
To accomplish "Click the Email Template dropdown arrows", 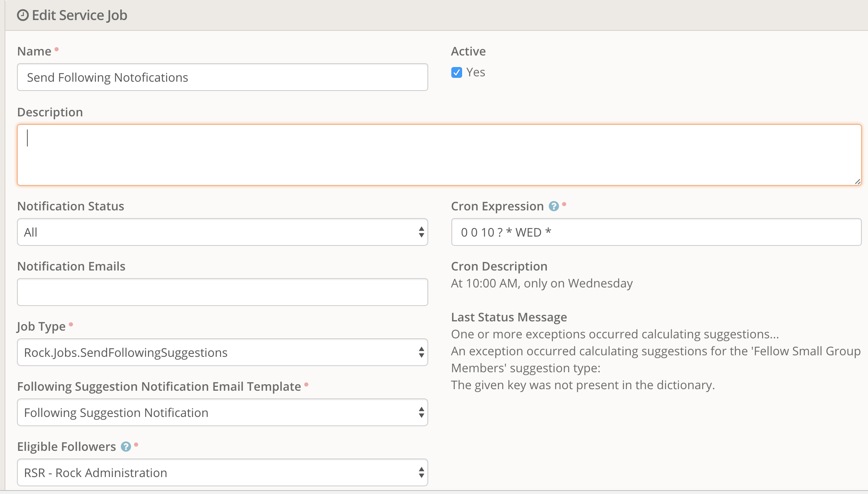I will coord(421,413).
